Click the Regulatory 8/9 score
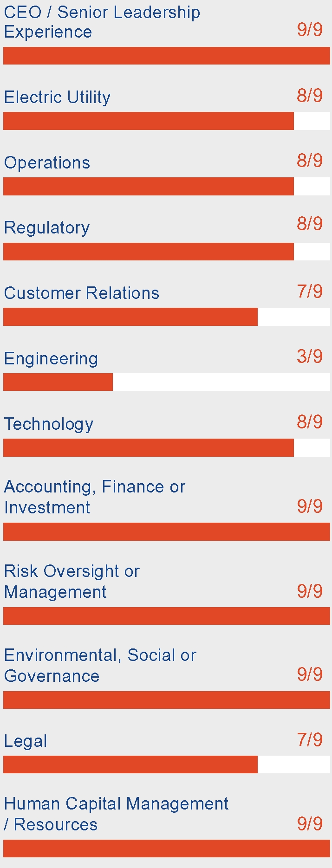Viewport: 332px width, 868px height. 310,224
